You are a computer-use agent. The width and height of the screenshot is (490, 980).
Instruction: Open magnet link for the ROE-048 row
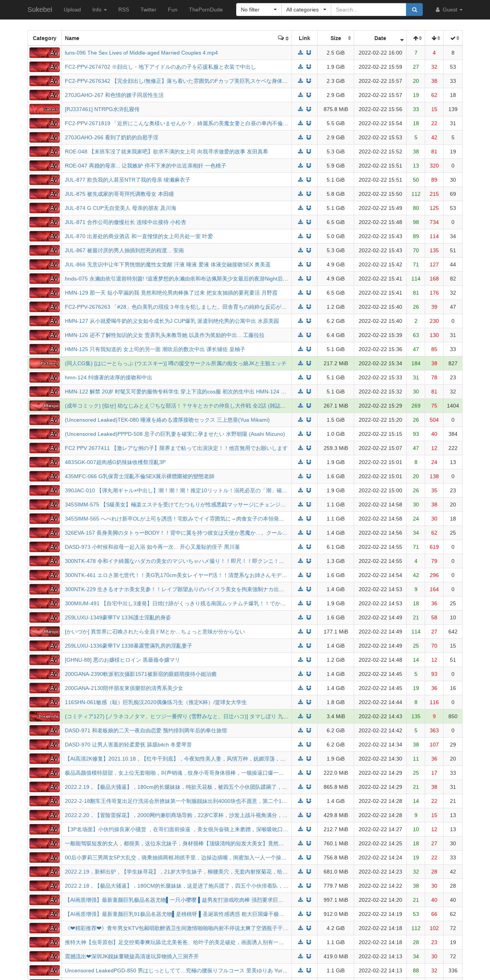click(309, 152)
